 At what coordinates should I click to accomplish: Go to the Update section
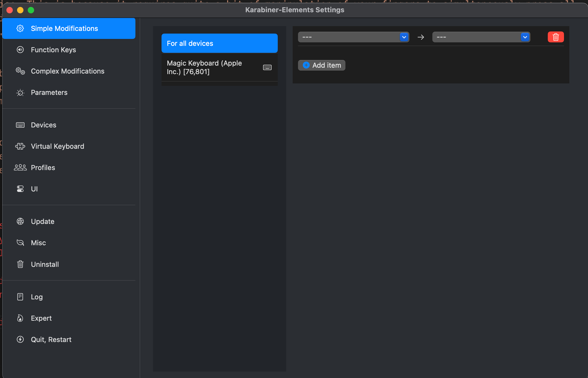click(69, 222)
